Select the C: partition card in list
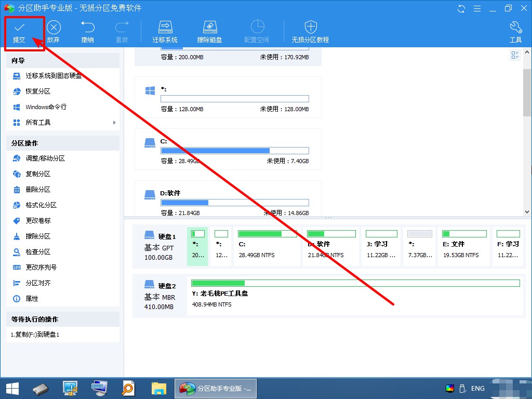Viewport: 532px width, 399px height. pos(228,149)
